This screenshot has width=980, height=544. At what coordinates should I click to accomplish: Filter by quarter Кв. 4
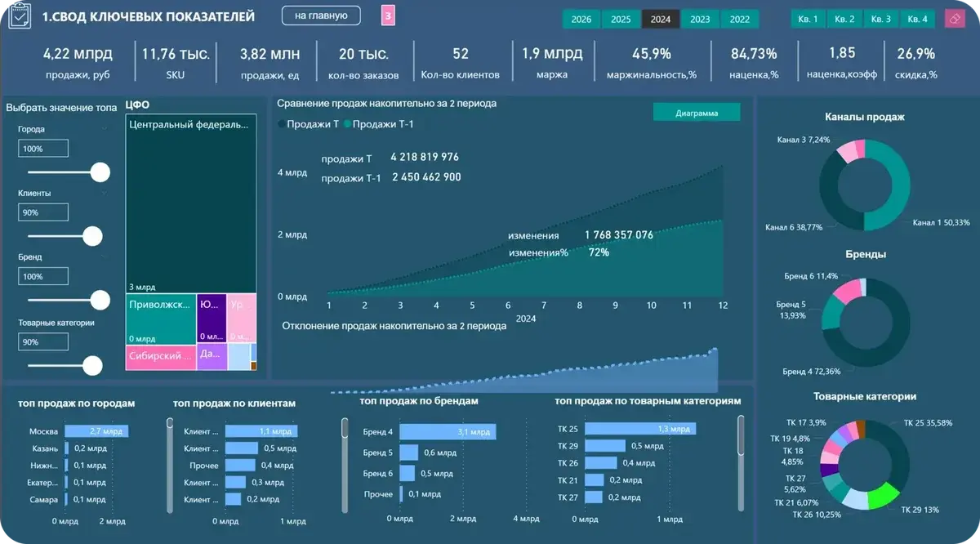click(x=918, y=20)
